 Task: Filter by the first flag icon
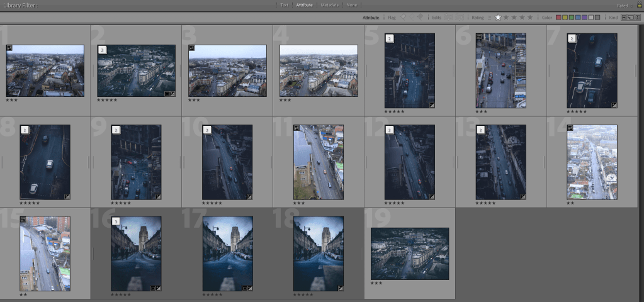coord(403,18)
